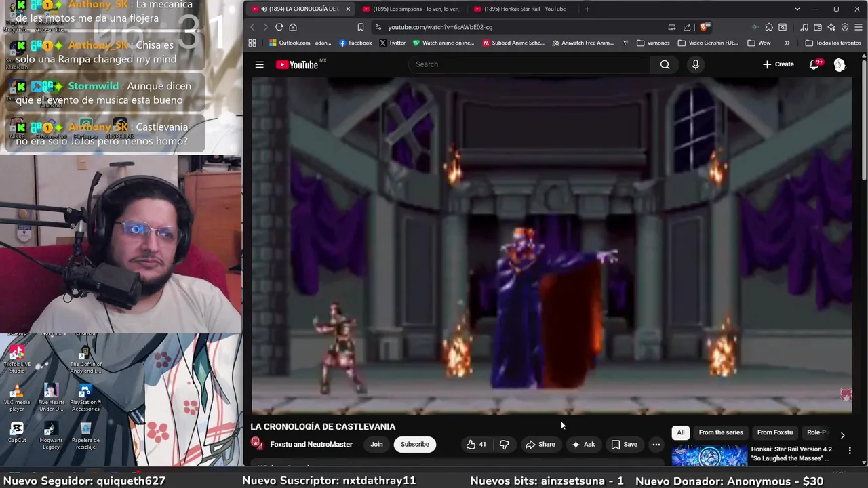Open Foxstu and NeutroMaster channel link

(x=311, y=445)
